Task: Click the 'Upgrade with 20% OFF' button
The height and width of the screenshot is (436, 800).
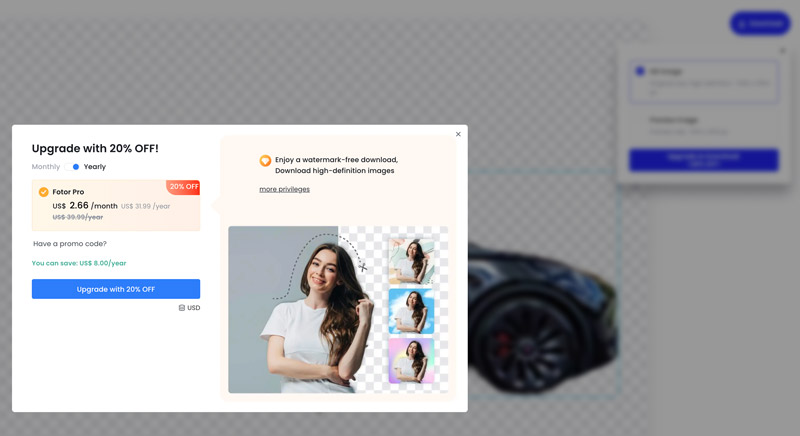Action: [116, 289]
